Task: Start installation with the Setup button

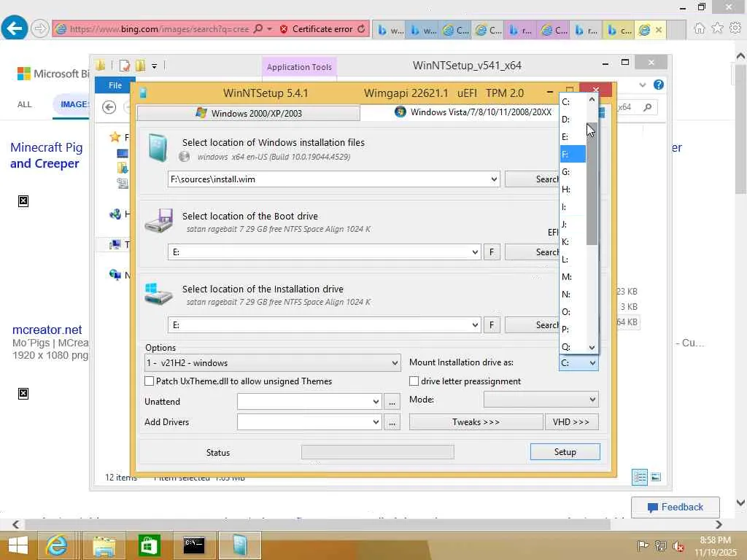Action: click(565, 452)
